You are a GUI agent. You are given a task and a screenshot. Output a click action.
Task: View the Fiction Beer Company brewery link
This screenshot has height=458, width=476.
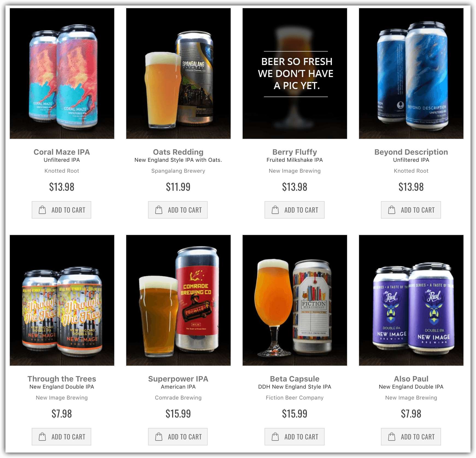pos(295,398)
